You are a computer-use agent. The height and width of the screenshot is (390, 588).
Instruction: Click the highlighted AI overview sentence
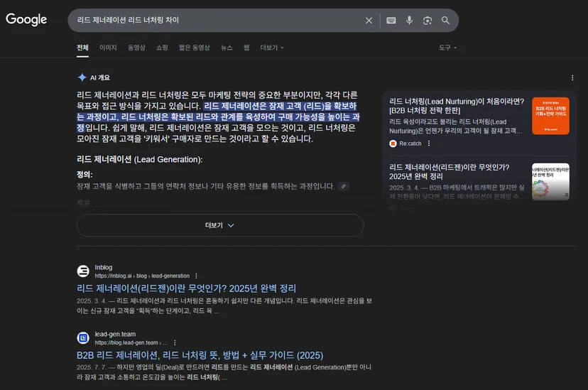pos(218,117)
